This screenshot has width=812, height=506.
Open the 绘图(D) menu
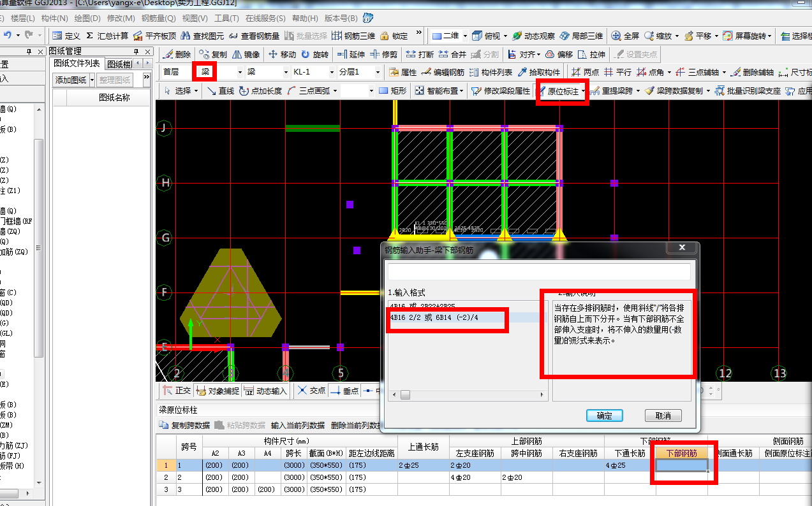[87, 18]
